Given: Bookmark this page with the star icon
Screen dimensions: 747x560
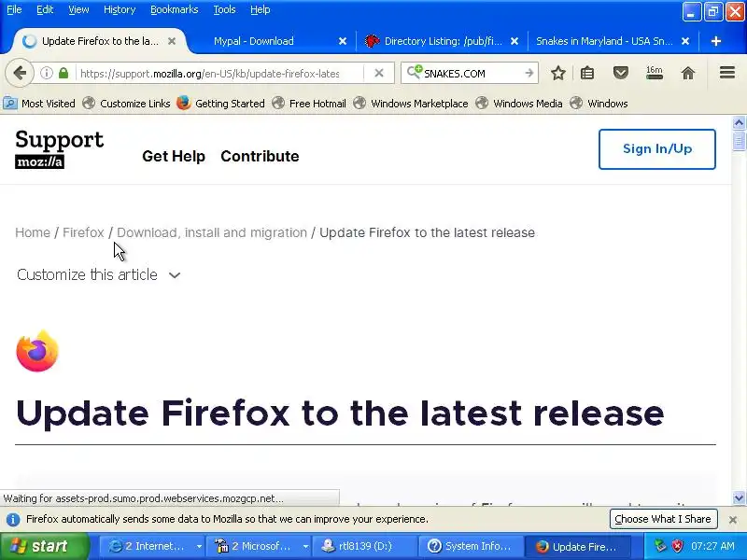Looking at the screenshot, I should tap(557, 74).
